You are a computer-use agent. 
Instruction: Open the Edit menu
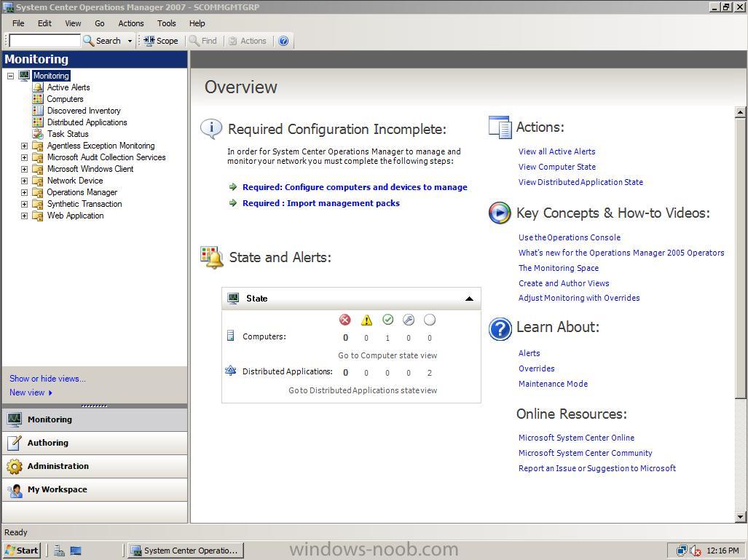(44, 23)
